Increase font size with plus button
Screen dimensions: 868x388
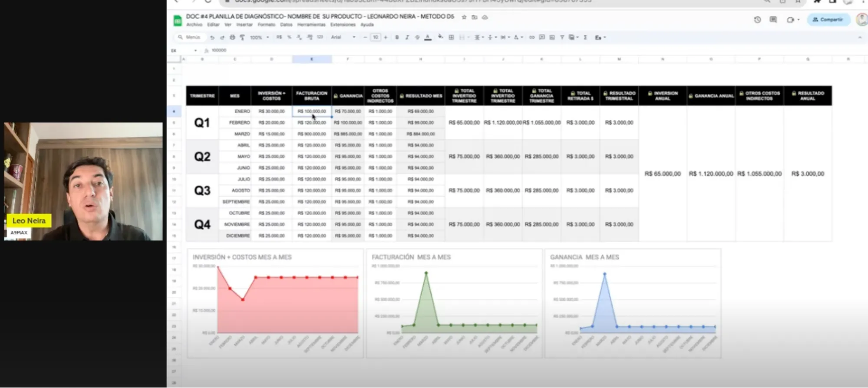coord(386,37)
